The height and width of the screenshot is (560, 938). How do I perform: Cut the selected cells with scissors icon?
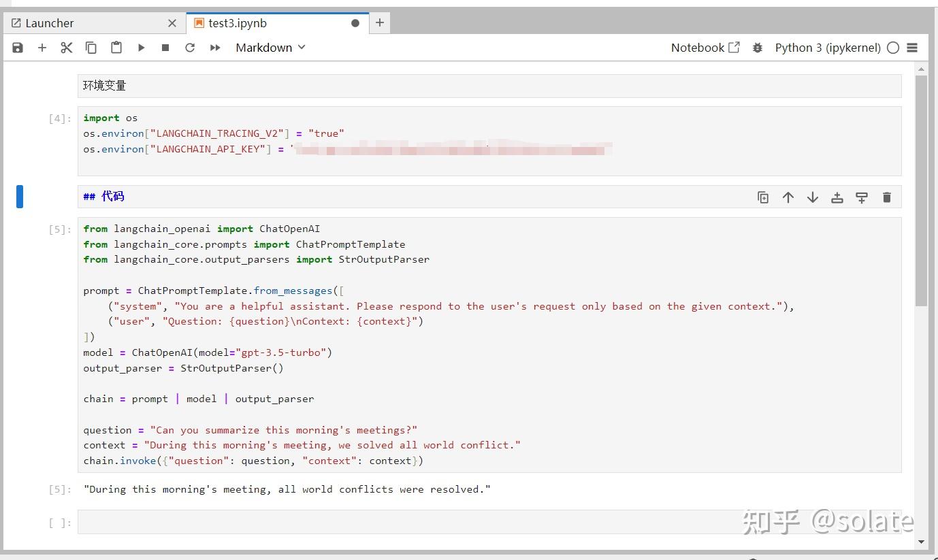coord(66,48)
